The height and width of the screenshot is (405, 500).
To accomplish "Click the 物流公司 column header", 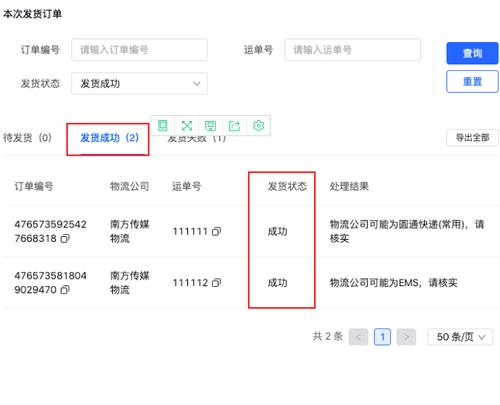I will coord(129,186).
